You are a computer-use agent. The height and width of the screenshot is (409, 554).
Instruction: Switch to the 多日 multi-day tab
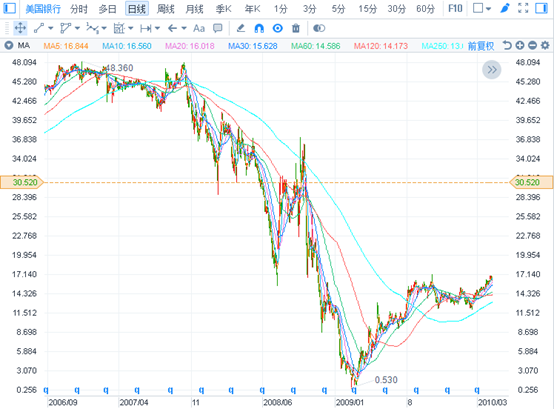[x=107, y=9]
